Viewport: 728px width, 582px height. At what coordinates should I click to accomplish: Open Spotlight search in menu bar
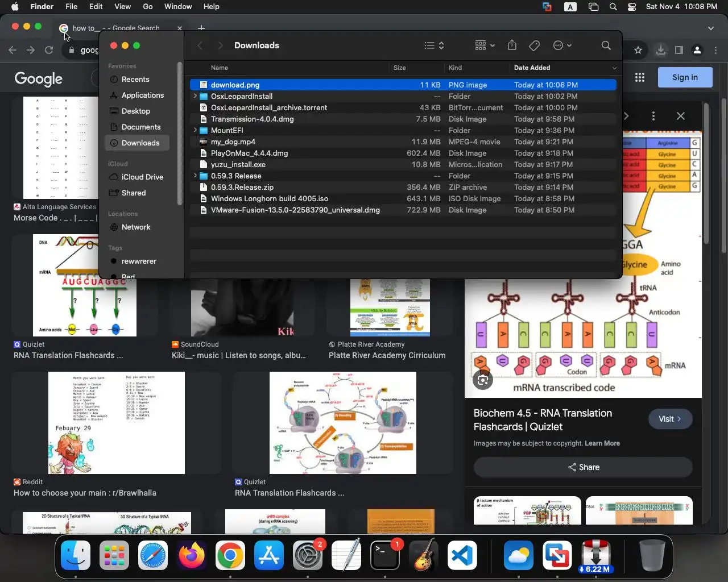click(613, 7)
